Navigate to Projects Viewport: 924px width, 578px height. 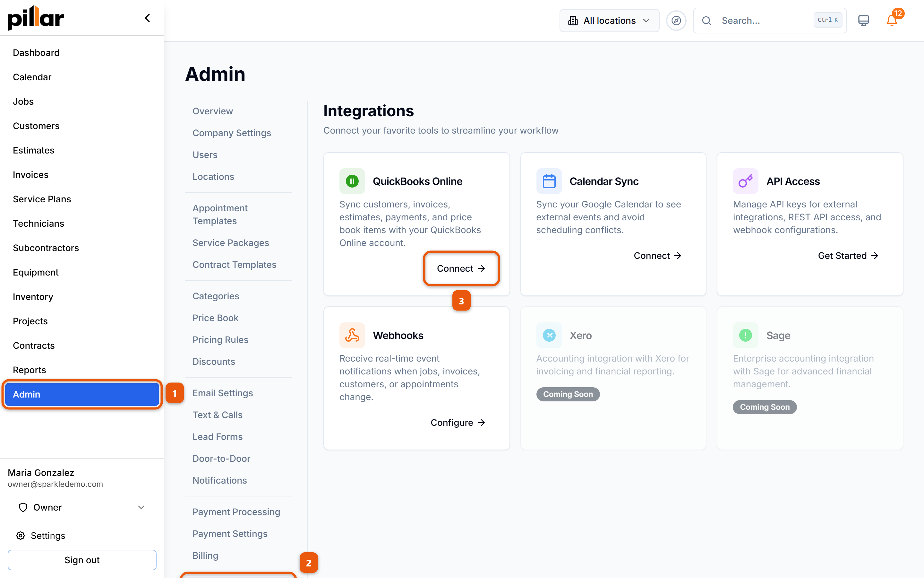click(x=82, y=321)
